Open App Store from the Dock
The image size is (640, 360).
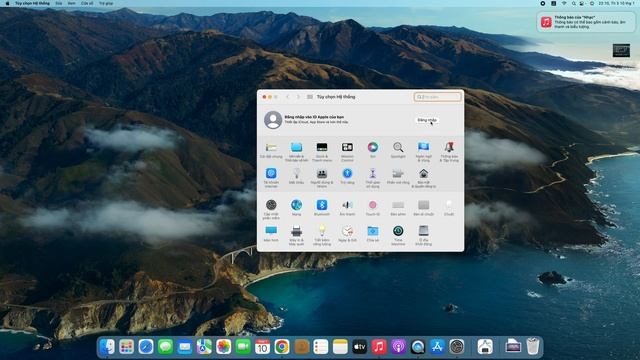437,347
